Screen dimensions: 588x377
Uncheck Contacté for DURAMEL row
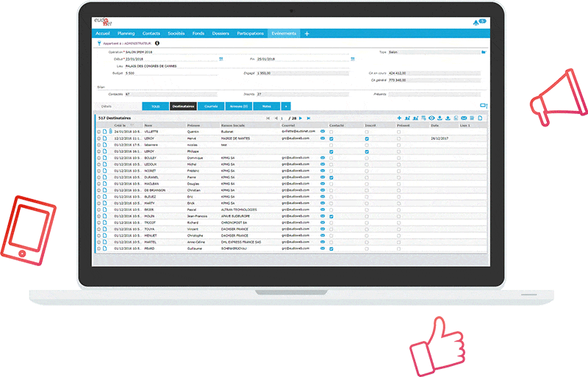pyautogui.click(x=331, y=177)
